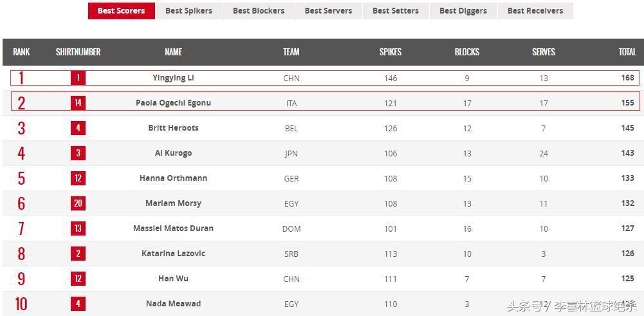Click red shirt number badge 20

coord(78,203)
